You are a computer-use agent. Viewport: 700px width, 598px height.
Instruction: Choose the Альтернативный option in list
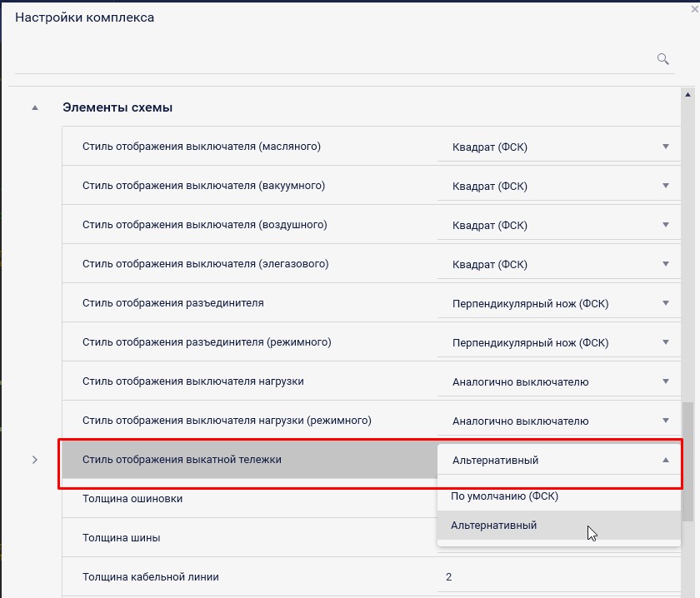494,526
